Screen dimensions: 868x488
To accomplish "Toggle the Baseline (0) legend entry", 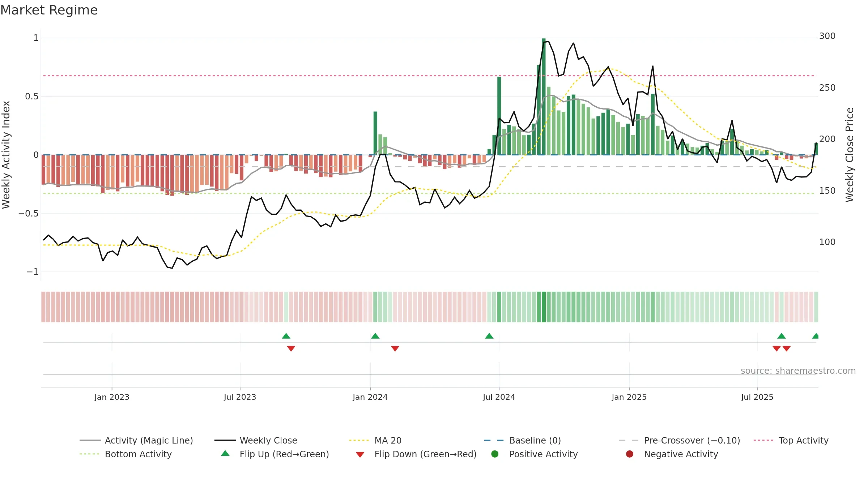I will coord(522,440).
